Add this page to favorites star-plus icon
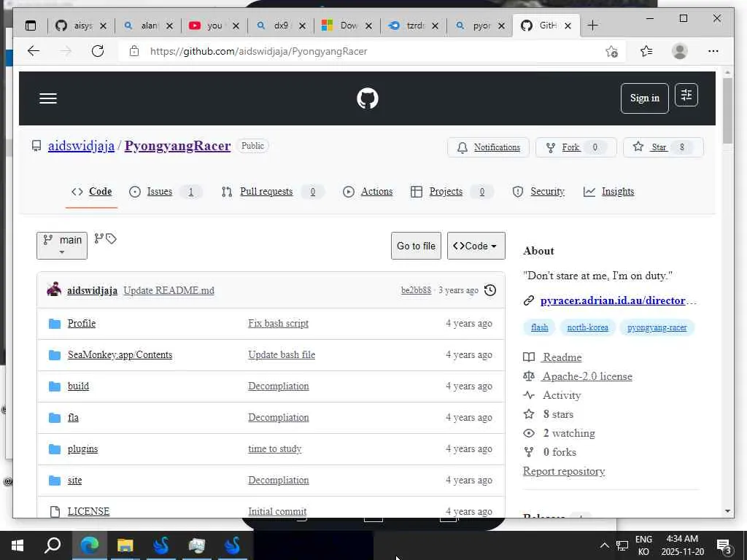This screenshot has width=747, height=560. (x=612, y=51)
